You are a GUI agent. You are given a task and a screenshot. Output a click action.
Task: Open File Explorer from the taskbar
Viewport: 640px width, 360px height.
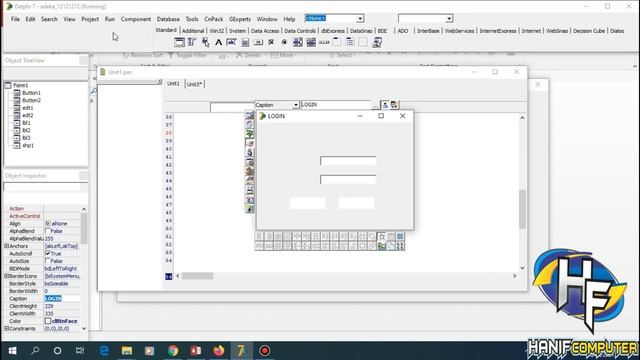[x=127, y=351]
